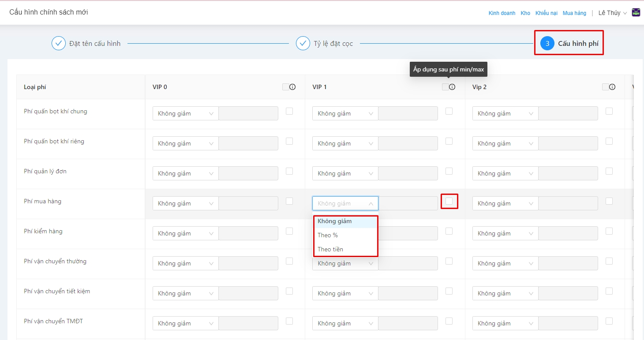Click VIP 0 value field for Phí vận chuyển thường
Image resolution: width=644 pixels, height=340 pixels.
click(248, 263)
